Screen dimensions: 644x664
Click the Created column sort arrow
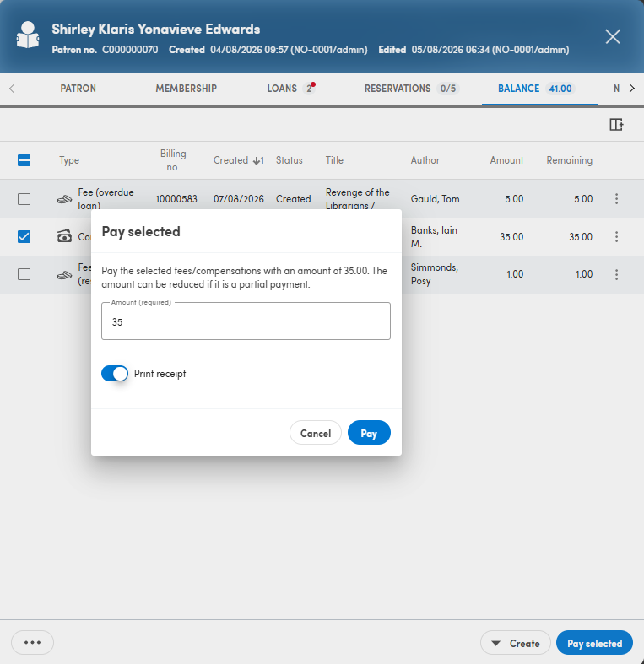coord(257,160)
